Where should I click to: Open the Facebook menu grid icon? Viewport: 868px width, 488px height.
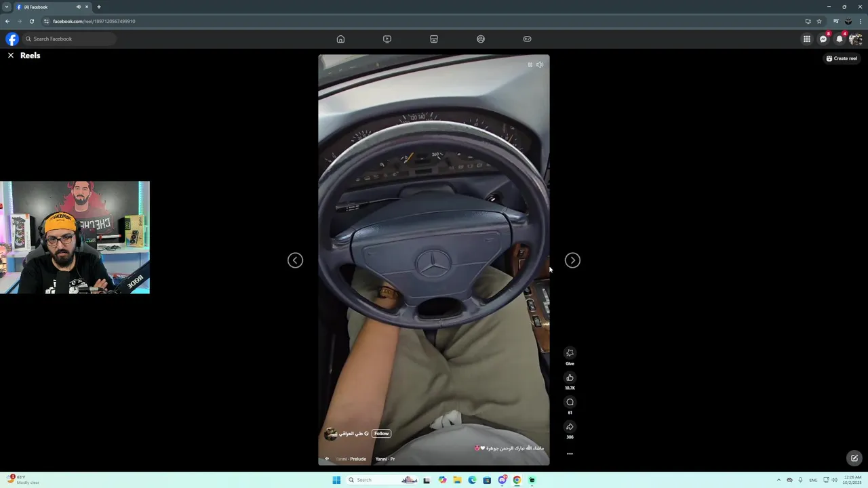pyautogui.click(x=807, y=39)
